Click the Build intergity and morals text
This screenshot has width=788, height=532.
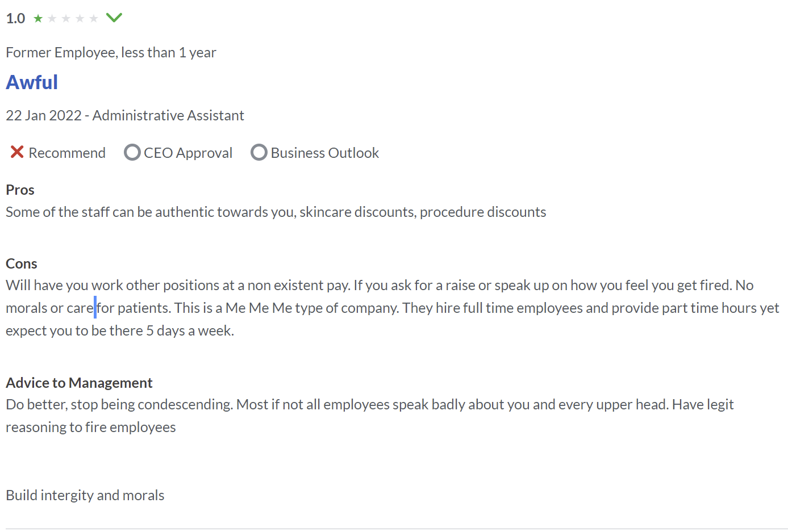(85, 495)
